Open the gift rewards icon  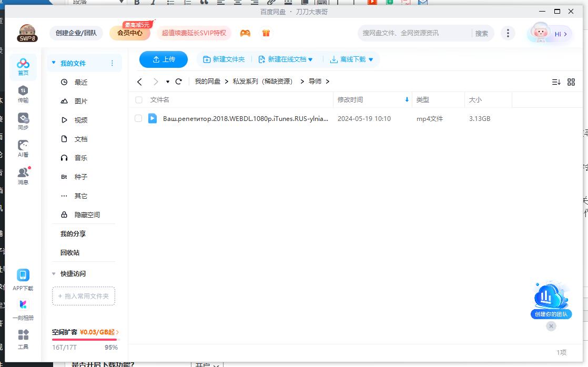[266, 33]
